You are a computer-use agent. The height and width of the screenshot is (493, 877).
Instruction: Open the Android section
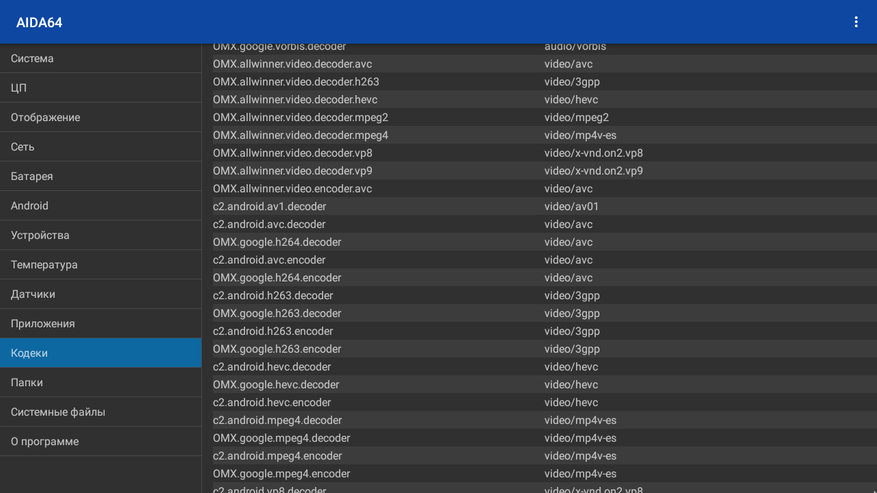coord(101,206)
